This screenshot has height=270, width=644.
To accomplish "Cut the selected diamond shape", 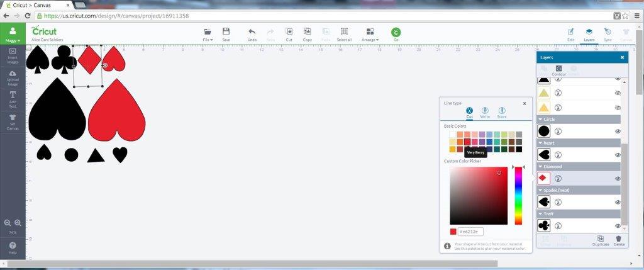I will click(289, 34).
